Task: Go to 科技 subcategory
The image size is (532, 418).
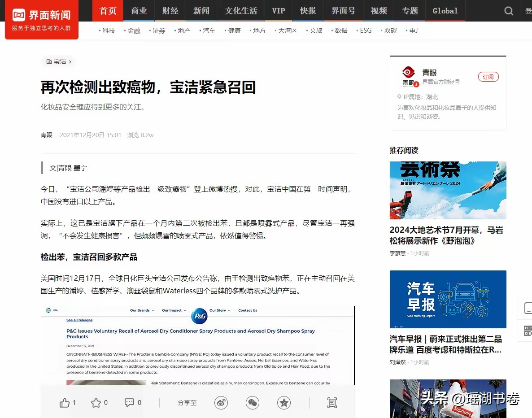Action: [x=109, y=30]
